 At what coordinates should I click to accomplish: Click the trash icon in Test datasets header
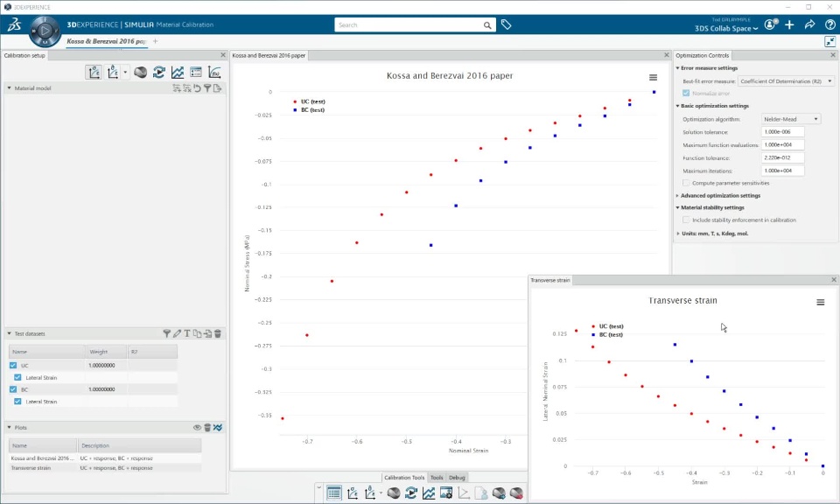tap(218, 333)
